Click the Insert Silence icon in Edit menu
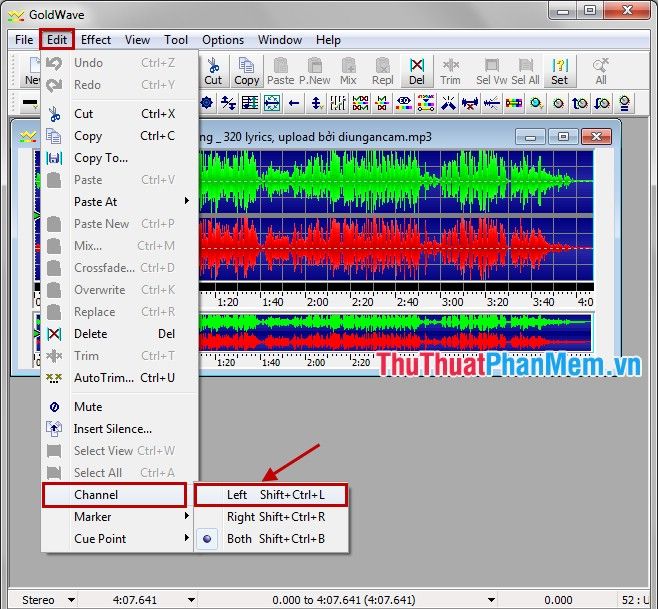The width and height of the screenshot is (658, 609). coord(54,429)
